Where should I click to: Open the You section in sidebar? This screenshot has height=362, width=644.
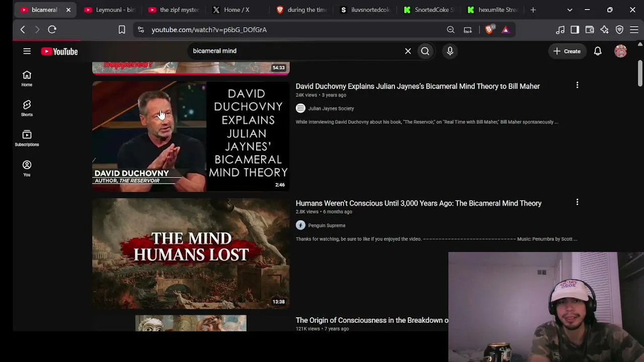coord(27,168)
